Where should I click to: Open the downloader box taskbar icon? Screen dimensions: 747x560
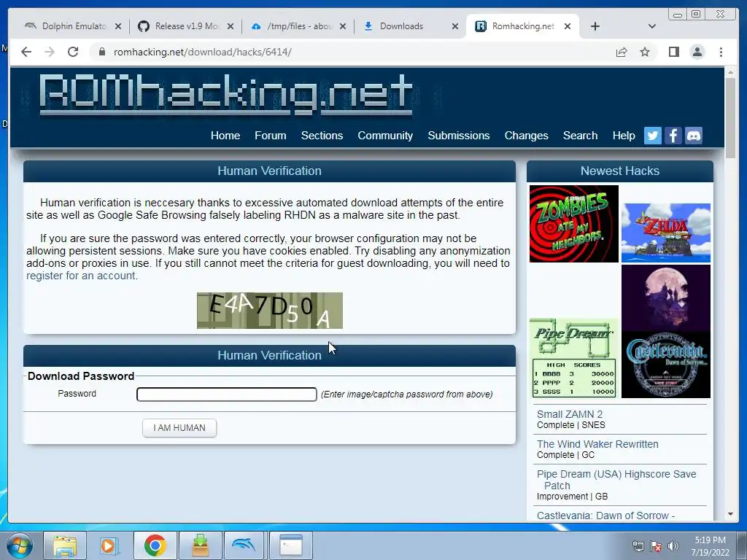[201, 545]
